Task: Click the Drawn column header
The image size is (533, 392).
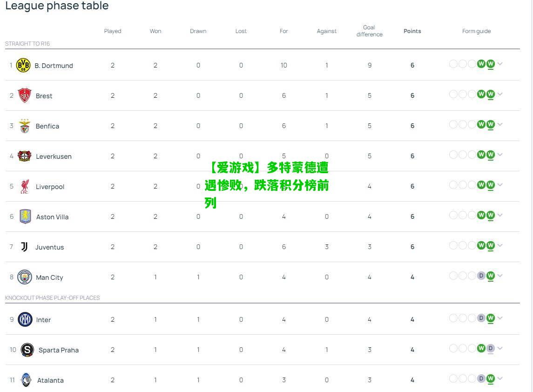Action: [x=198, y=31]
